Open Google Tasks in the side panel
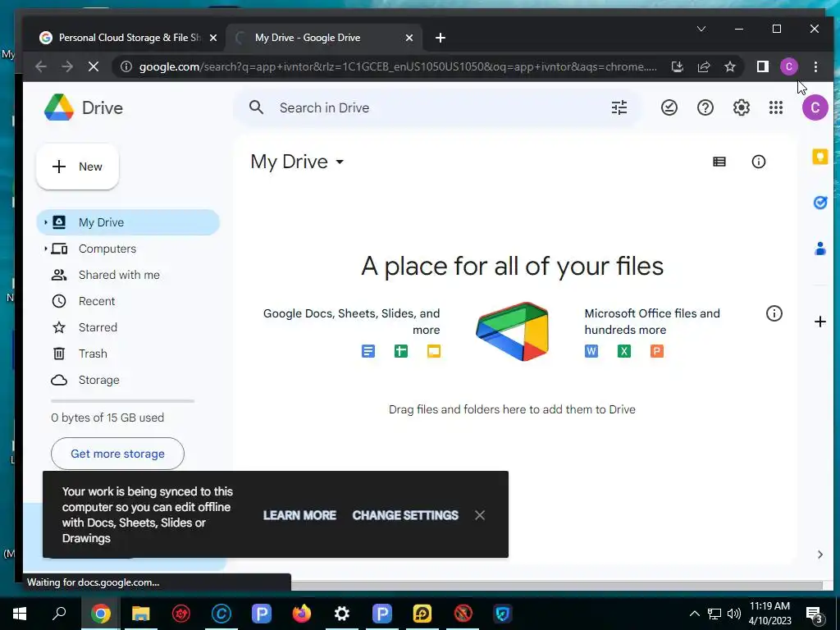 (819, 203)
